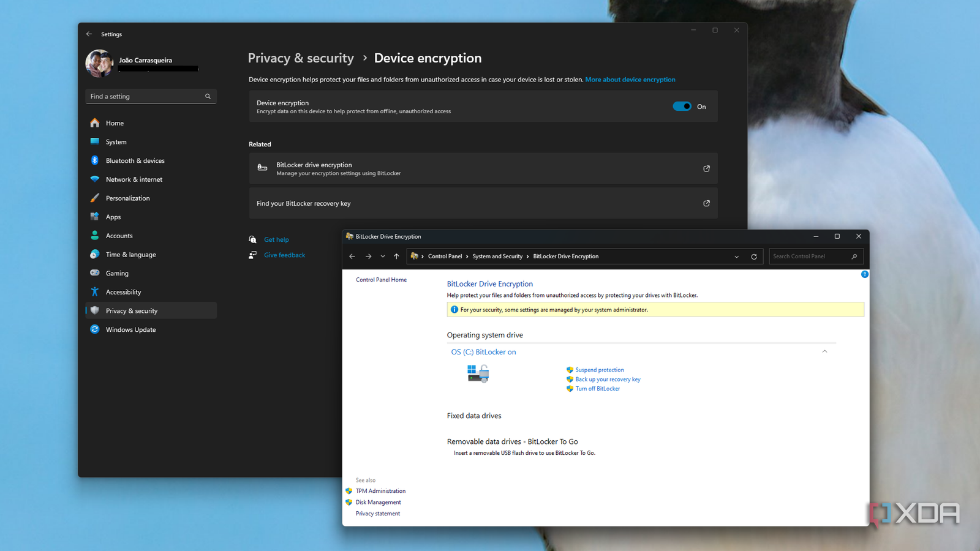980x551 pixels.
Task: Toggle the Device encryption switch off
Action: point(682,107)
